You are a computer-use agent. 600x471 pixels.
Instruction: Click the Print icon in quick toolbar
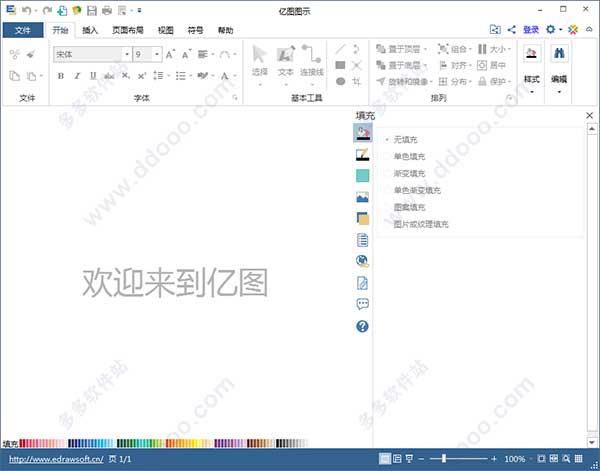tap(107, 10)
